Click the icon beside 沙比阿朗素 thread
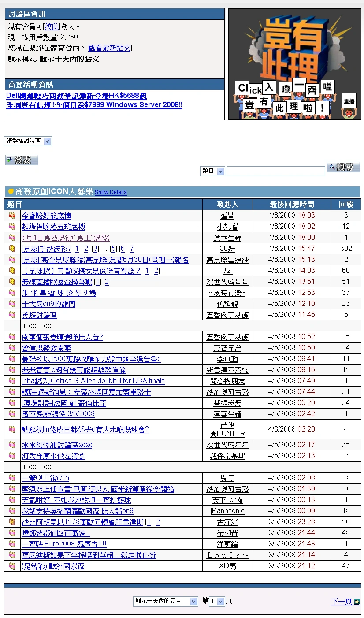Image resolution: width=364 pixels, height=618 pixels. click(12, 522)
